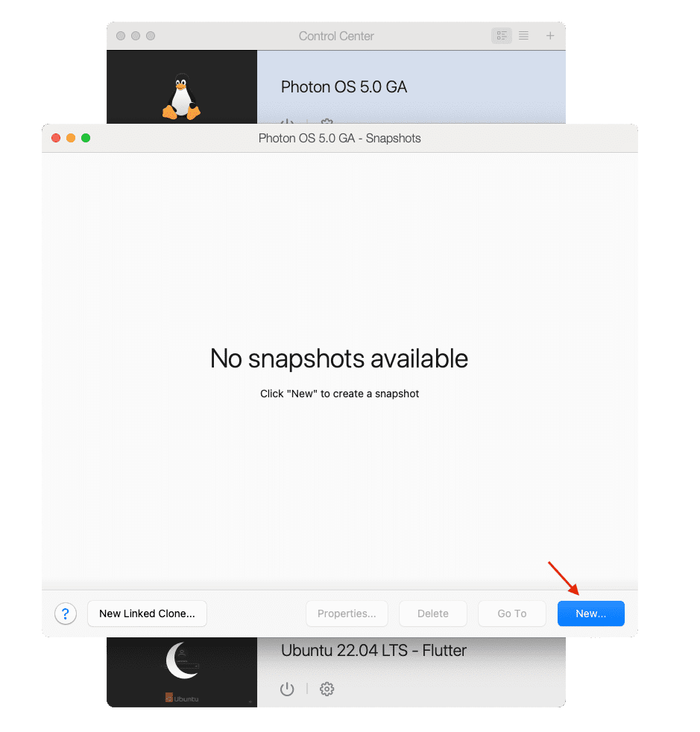Image resolution: width=700 pixels, height=732 pixels.
Task: Click the Go To button
Action: coord(512,613)
